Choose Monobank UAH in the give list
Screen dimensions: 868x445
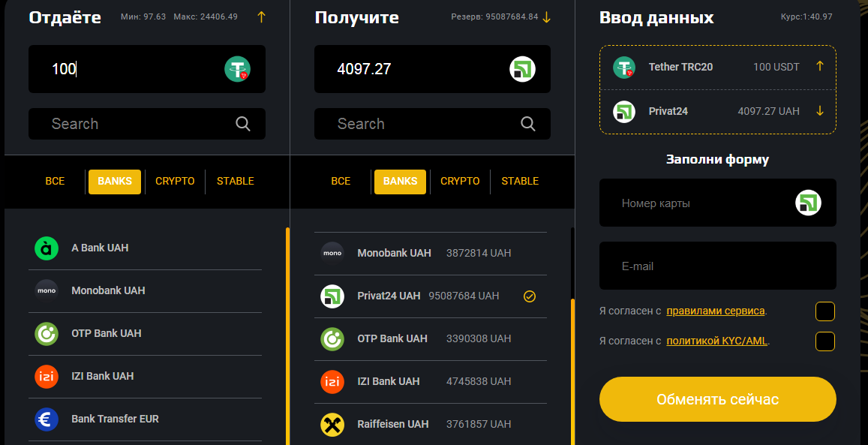pos(145,290)
